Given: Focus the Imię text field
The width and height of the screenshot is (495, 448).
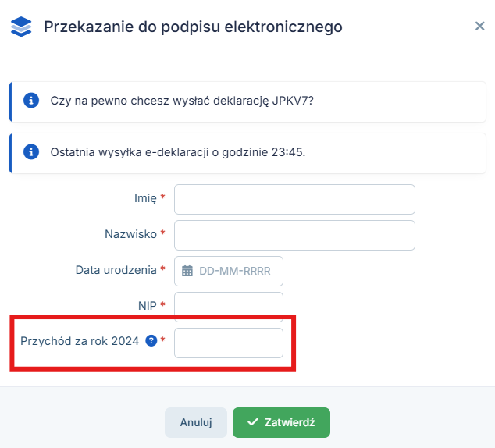Looking at the screenshot, I should pyautogui.click(x=294, y=199).
